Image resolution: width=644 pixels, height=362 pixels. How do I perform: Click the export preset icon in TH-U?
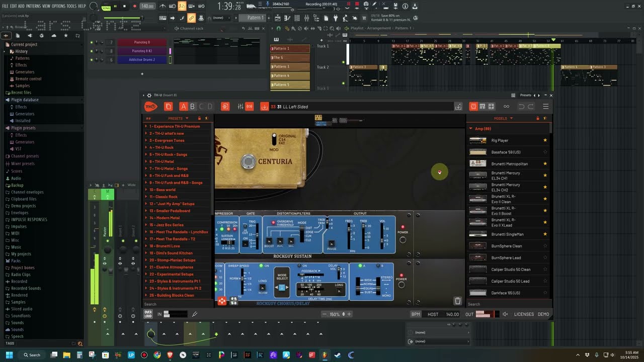point(458,107)
